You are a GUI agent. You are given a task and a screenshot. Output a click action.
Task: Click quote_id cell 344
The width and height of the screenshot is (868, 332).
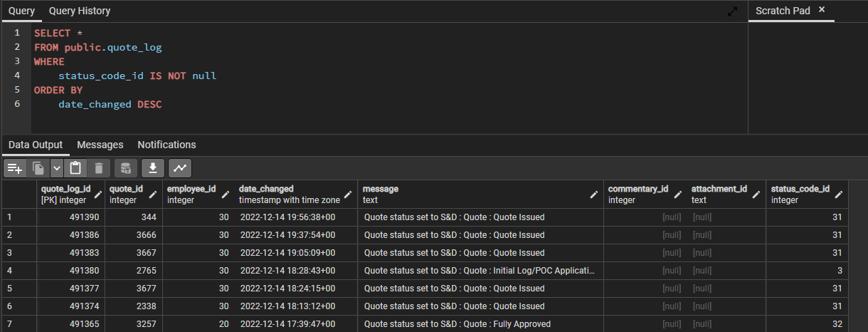pyautogui.click(x=134, y=217)
